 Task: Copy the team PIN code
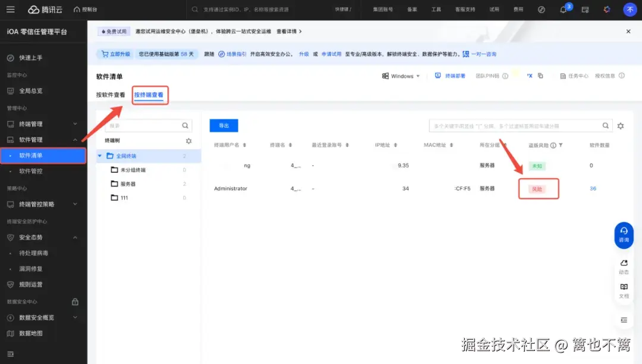pyautogui.click(x=540, y=77)
